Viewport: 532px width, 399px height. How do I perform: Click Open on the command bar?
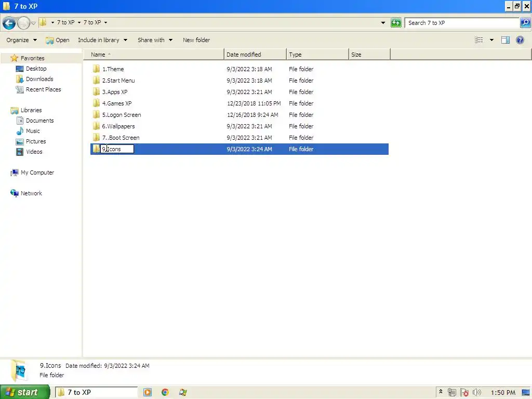pos(58,40)
